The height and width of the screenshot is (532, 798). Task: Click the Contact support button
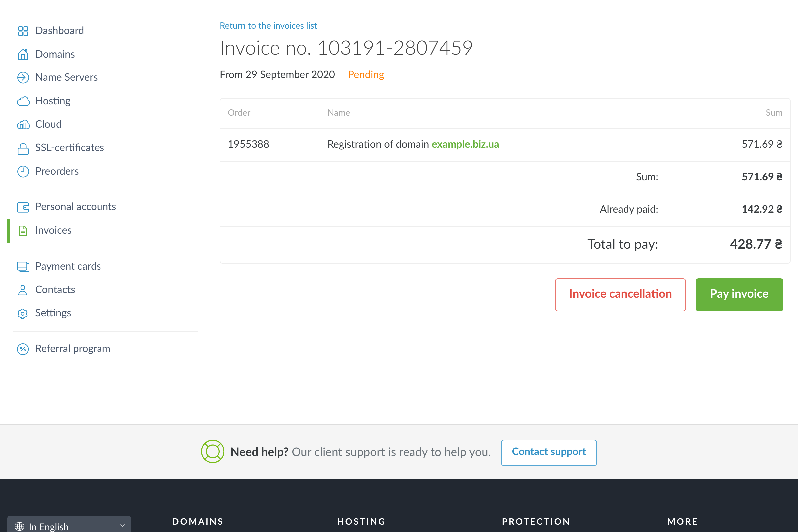[x=548, y=452]
